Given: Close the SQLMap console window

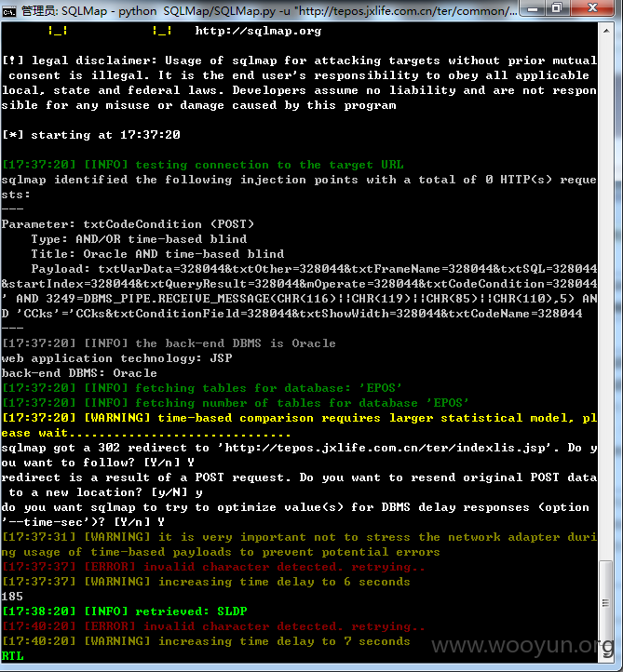Looking at the screenshot, I should pyautogui.click(x=592, y=8).
